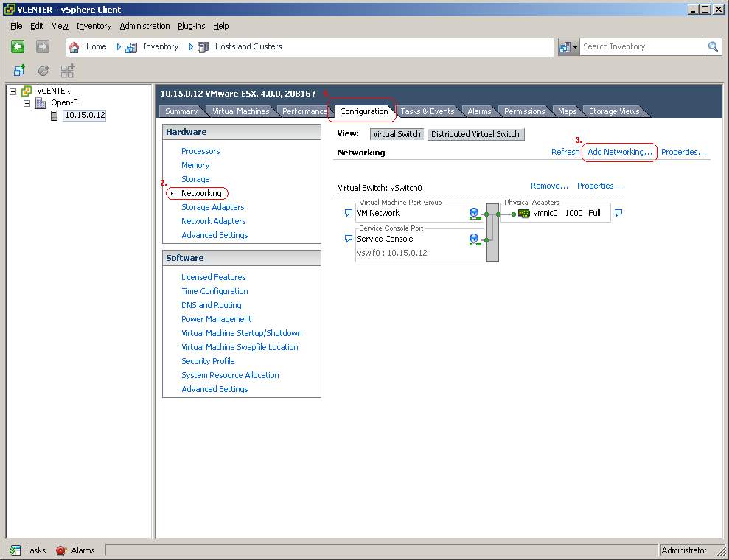Click the second toolbar icon with the circular arrow
The image size is (729, 560).
(43, 71)
